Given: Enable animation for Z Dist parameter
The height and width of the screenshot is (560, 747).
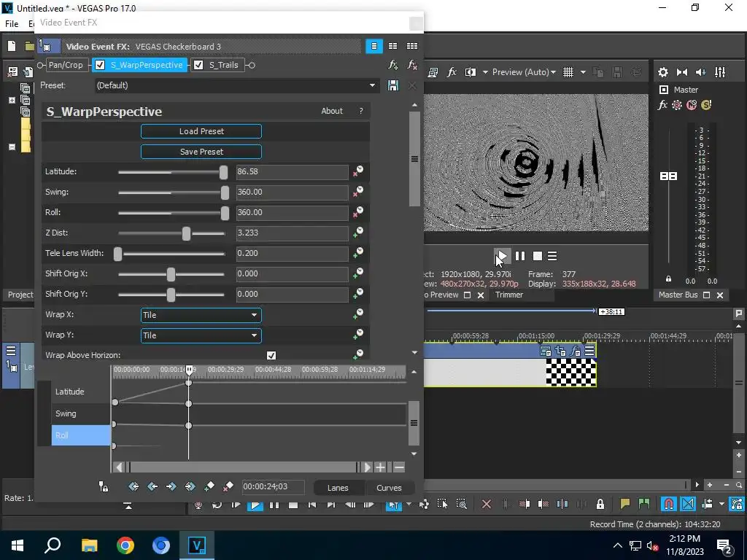Looking at the screenshot, I should [357, 233].
